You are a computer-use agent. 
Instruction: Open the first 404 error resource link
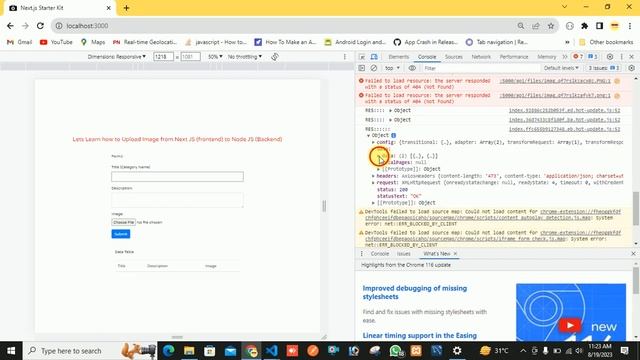(555, 81)
